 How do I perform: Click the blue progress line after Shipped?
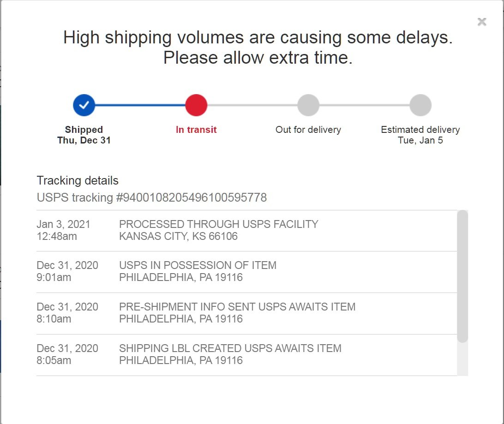[140, 105]
